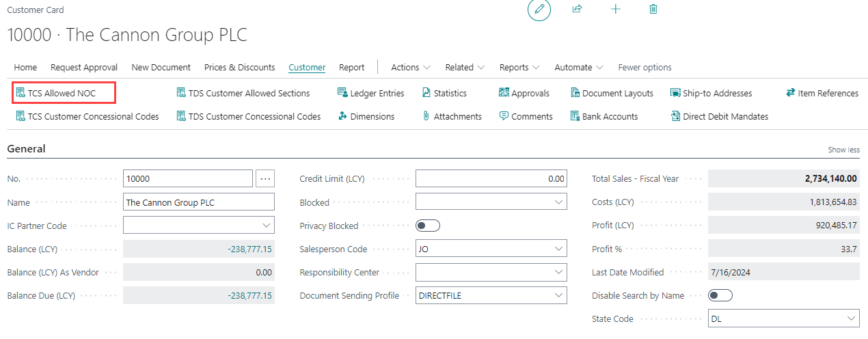The height and width of the screenshot is (339, 868).
Task: Click the pencil edit icon
Action: pyautogui.click(x=539, y=10)
